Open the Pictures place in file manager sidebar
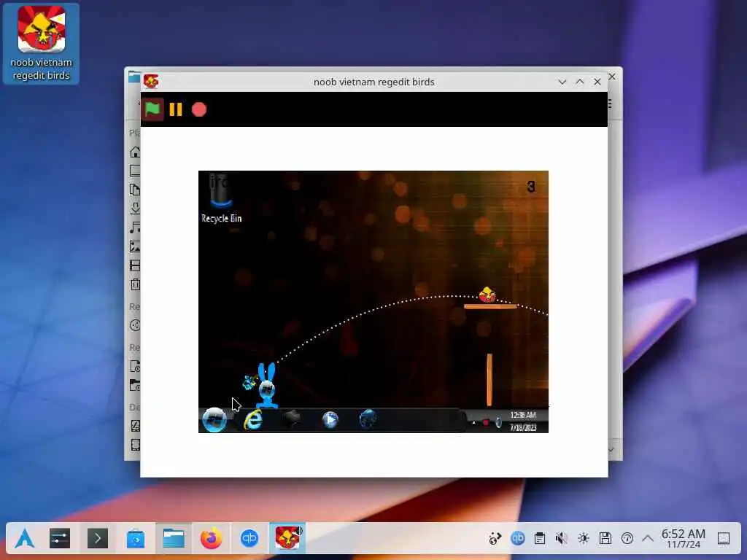 135,246
